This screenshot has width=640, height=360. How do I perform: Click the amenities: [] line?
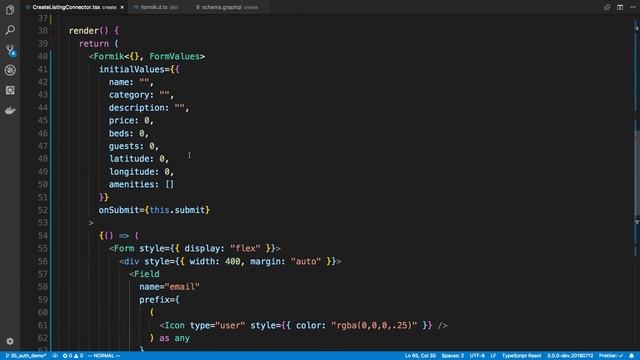tap(141, 184)
